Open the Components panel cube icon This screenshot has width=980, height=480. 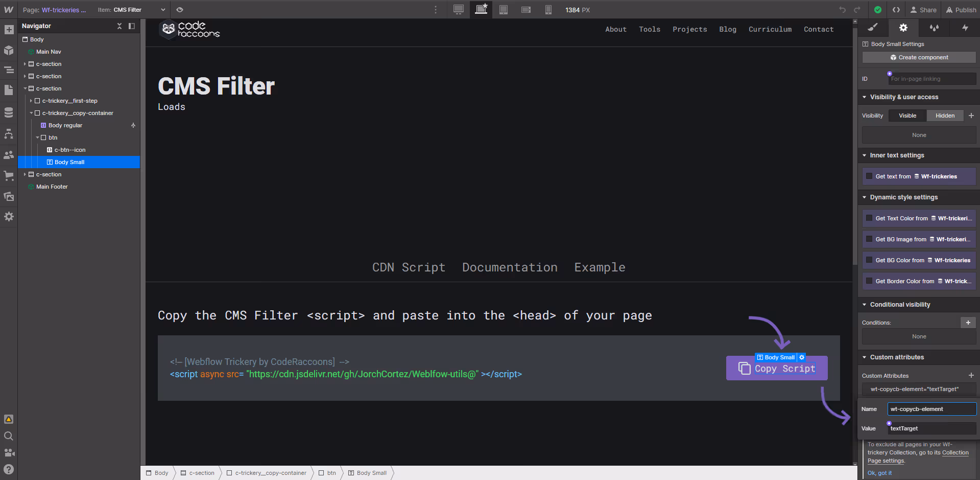coord(9,50)
